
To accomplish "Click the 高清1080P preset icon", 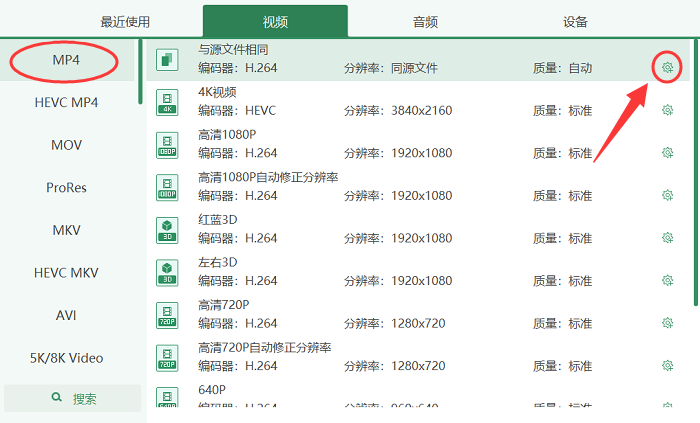I will click(x=167, y=146).
